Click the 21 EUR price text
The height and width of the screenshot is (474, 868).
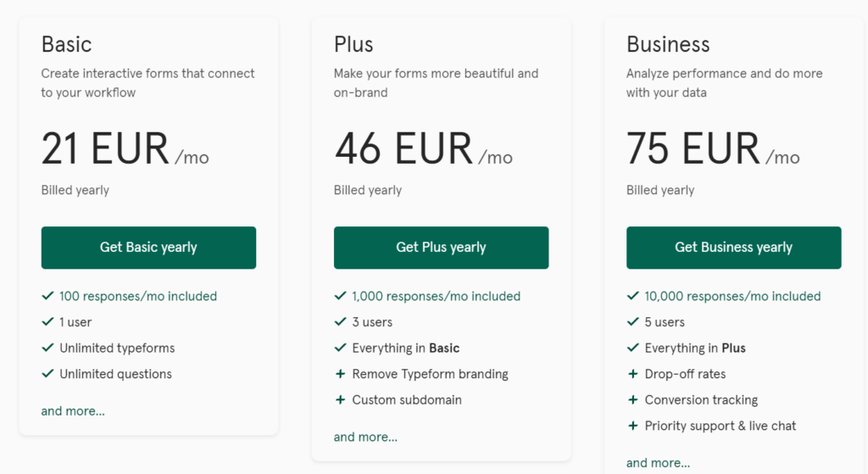tap(105, 149)
